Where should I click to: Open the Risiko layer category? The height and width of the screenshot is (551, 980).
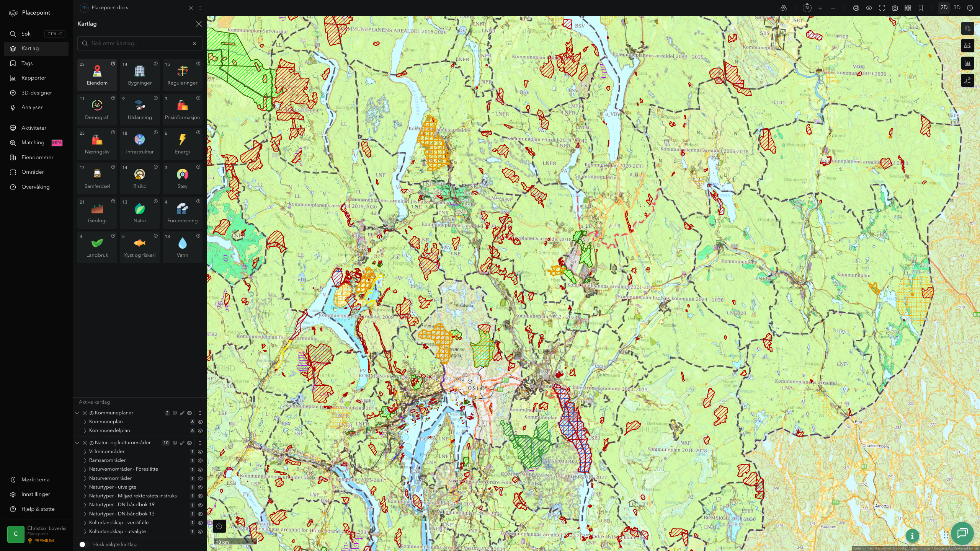coord(140,178)
